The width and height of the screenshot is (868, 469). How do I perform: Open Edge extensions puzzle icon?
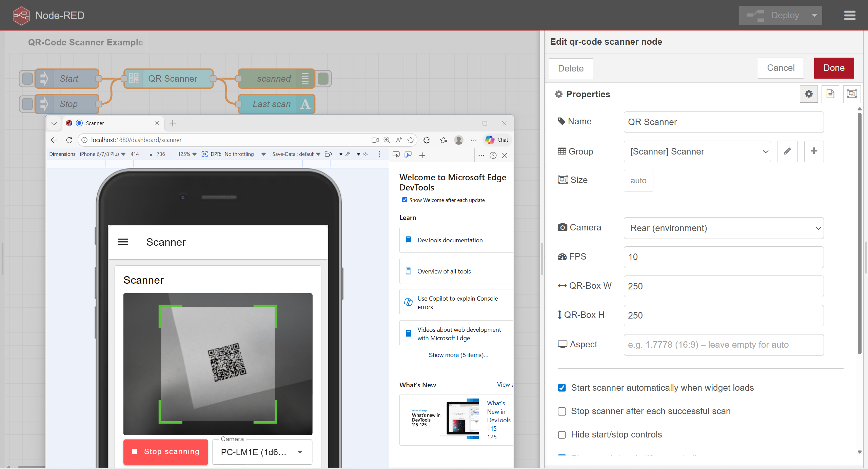[427, 140]
